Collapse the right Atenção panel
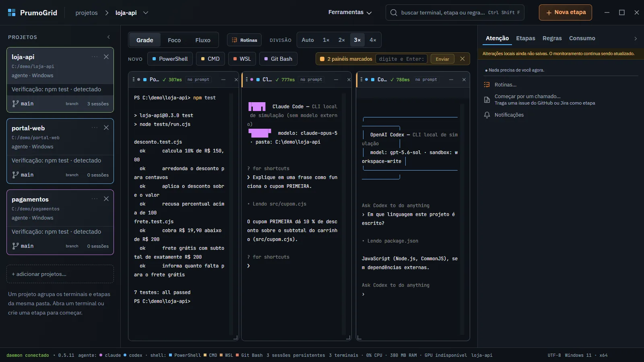This screenshot has height=362, width=644. 636,39
